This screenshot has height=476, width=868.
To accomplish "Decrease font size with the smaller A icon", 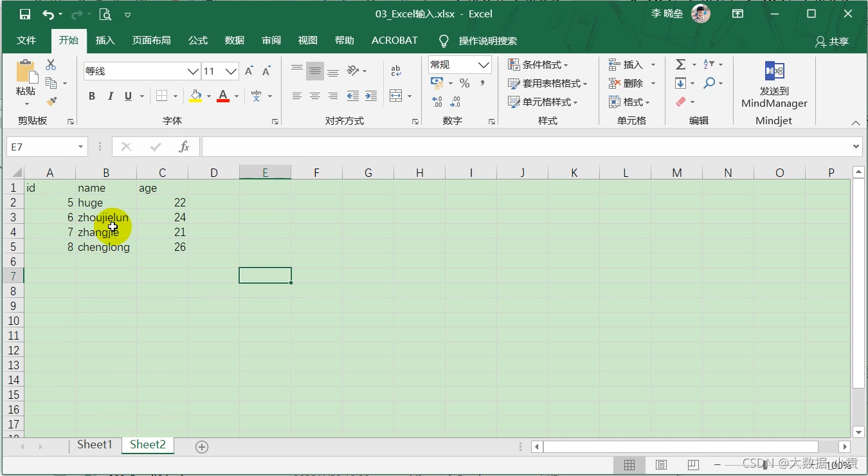I will pos(266,71).
